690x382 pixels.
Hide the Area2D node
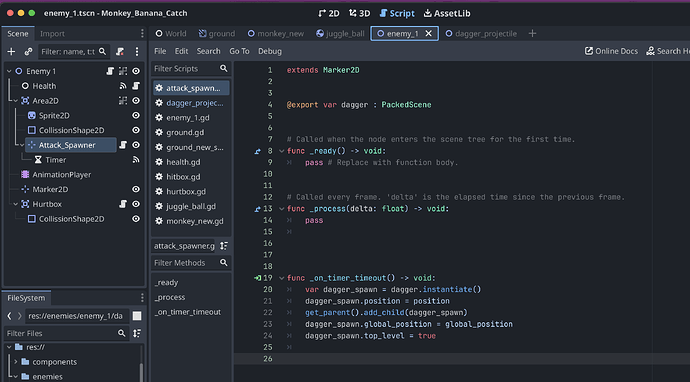(136, 101)
